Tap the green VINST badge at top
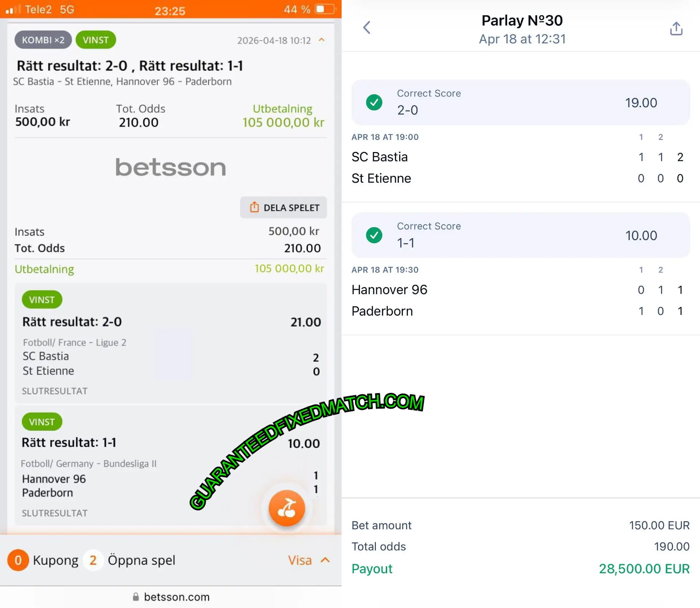 click(96, 40)
